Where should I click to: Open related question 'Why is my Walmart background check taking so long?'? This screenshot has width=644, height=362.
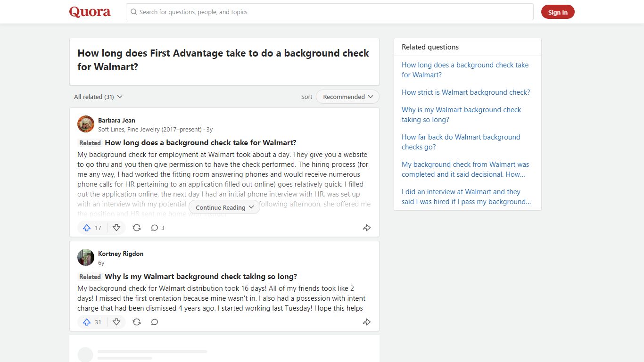coord(461,115)
